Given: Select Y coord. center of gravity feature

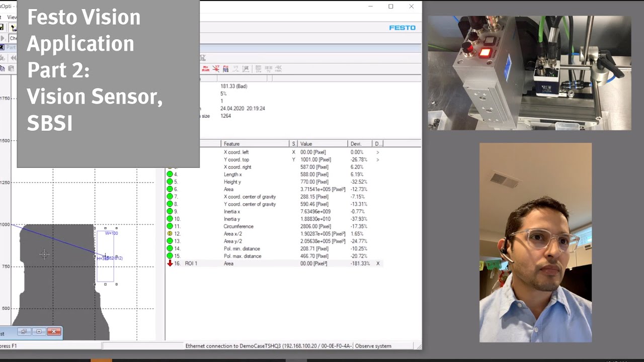Looking at the screenshot, I should [250, 204].
